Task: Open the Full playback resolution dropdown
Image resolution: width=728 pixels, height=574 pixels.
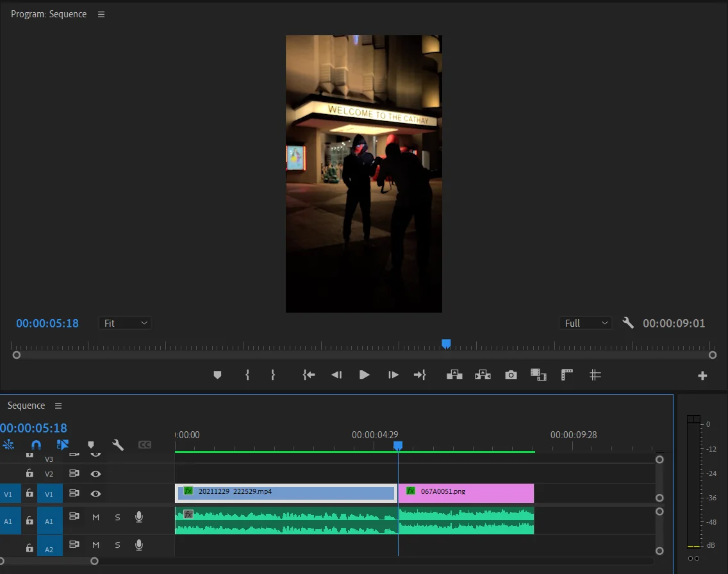Action: click(586, 324)
